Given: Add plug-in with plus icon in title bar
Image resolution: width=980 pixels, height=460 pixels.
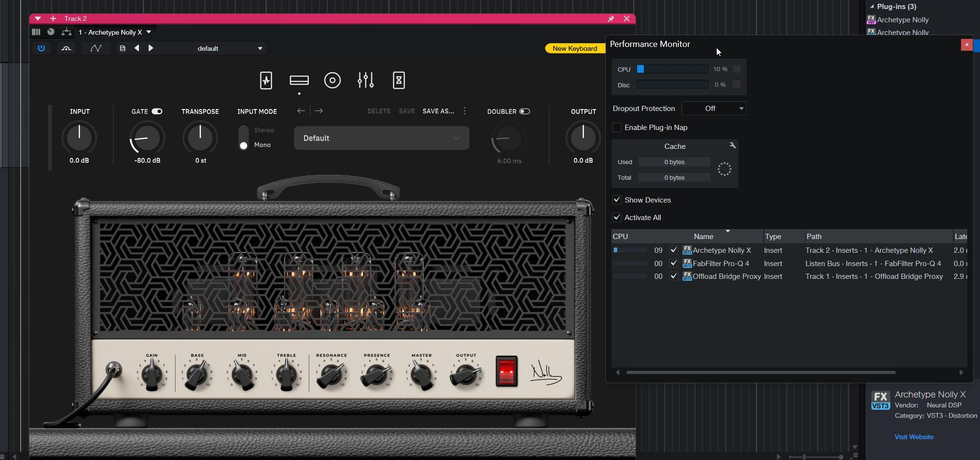Looking at the screenshot, I should (53, 18).
